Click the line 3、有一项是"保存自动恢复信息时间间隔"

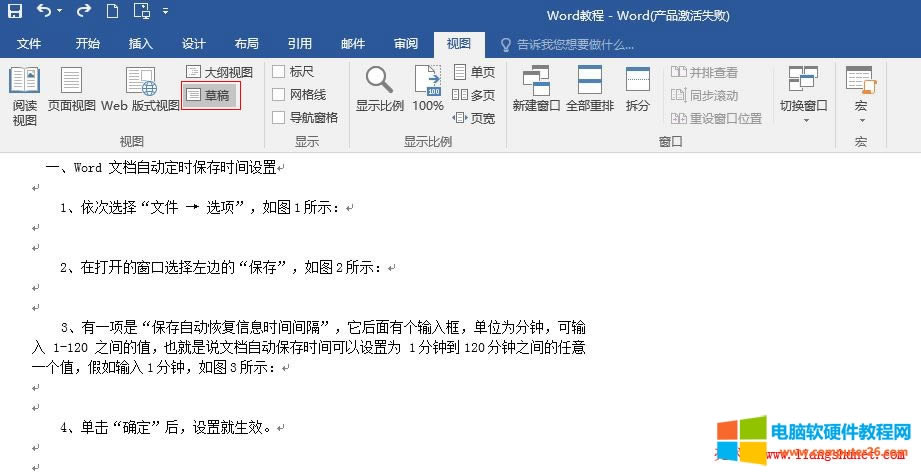point(308,348)
